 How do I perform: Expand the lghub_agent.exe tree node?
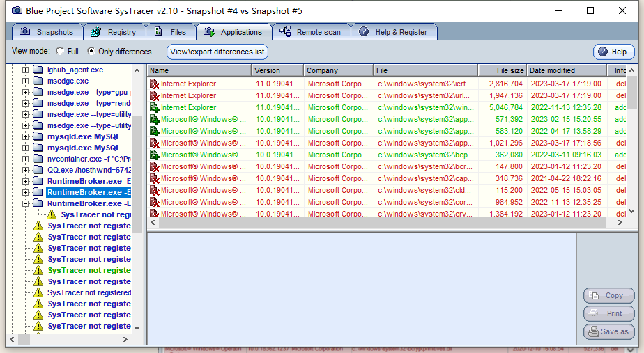(x=26, y=70)
